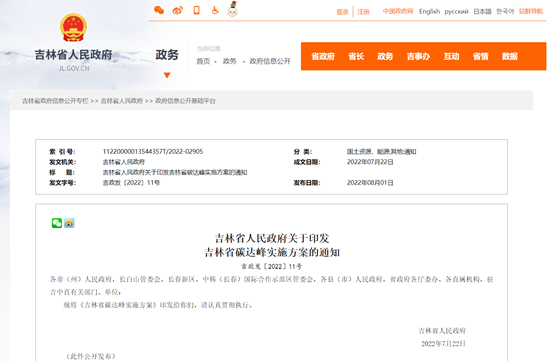Open the mobile phone version icon
The width and height of the screenshot is (550, 361).
coord(196,10)
